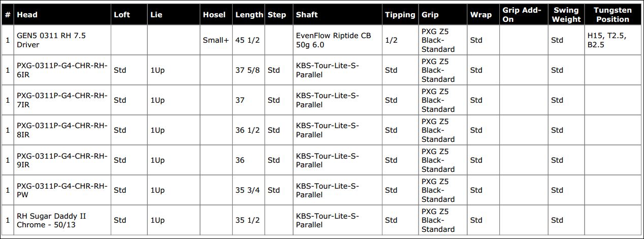This screenshot has height=239, width=644.
Task: Click the Shaft column header
Action: [307, 15]
